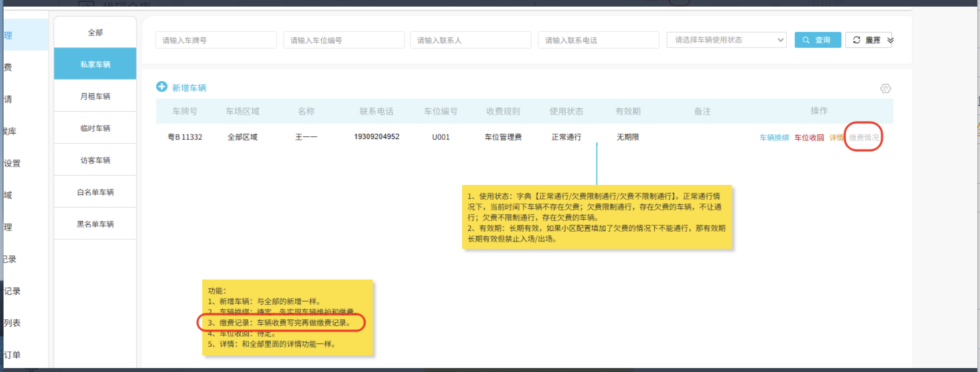Image resolution: width=980 pixels, height=372 pixels.
Task: Click 车位收回 for 粤B 11332
Action: (809, 138)
